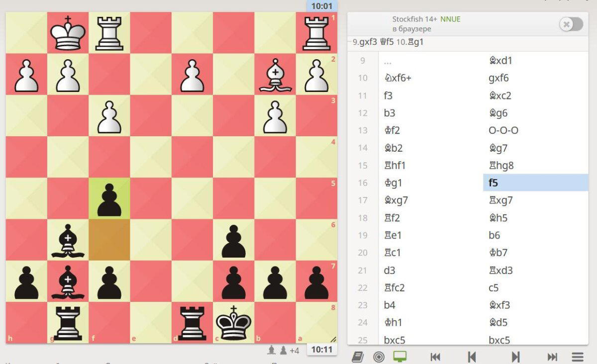This screenshot has width=597, height=364.
Task: Go to move 22 c5
Action: pos(535,287)
